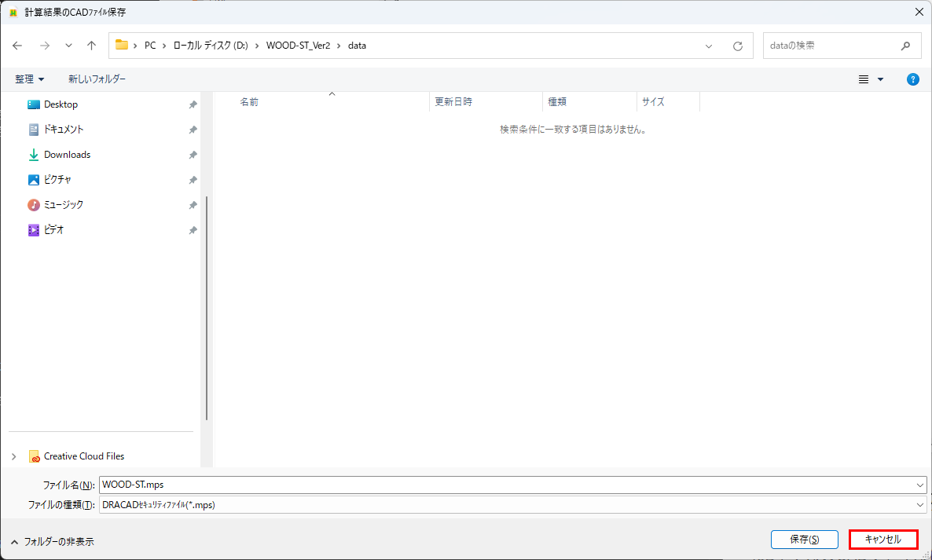Click the Back navigation arrow
932x560 pixels.
click(x=17, y=46)
